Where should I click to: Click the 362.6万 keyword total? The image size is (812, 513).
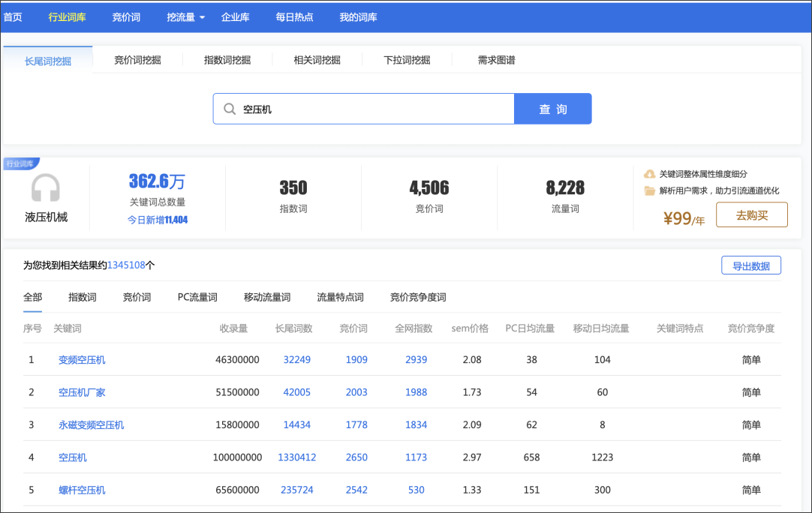pyautogui.click(x=157, y=181)
